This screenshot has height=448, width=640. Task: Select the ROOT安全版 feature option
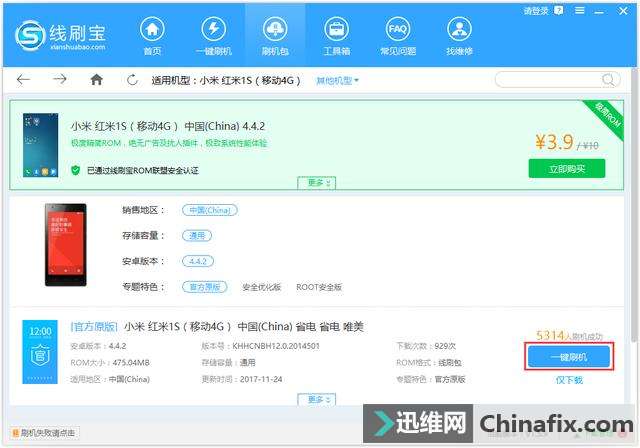click(319, 287)
